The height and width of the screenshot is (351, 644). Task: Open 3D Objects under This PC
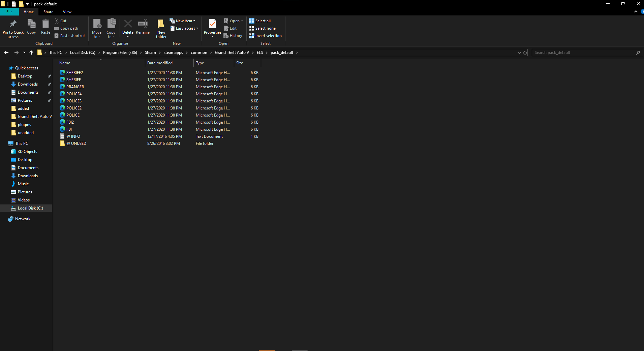click(x=27, y=152)
